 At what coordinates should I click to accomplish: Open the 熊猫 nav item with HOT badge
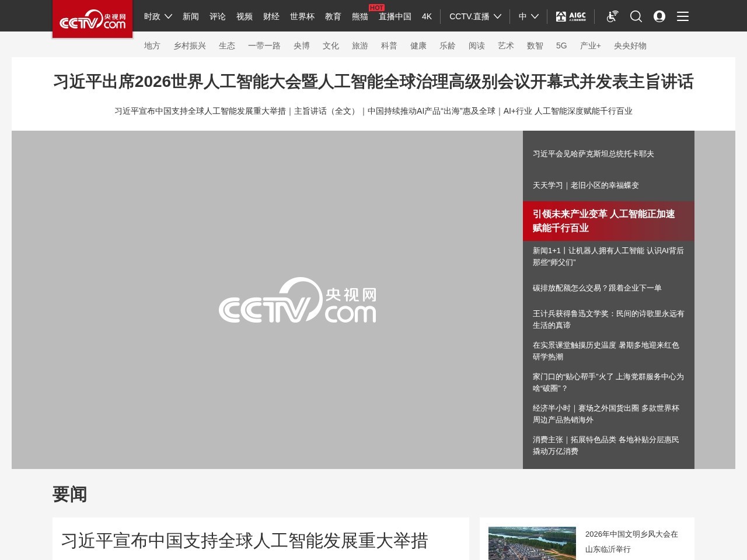click(360, 16)
